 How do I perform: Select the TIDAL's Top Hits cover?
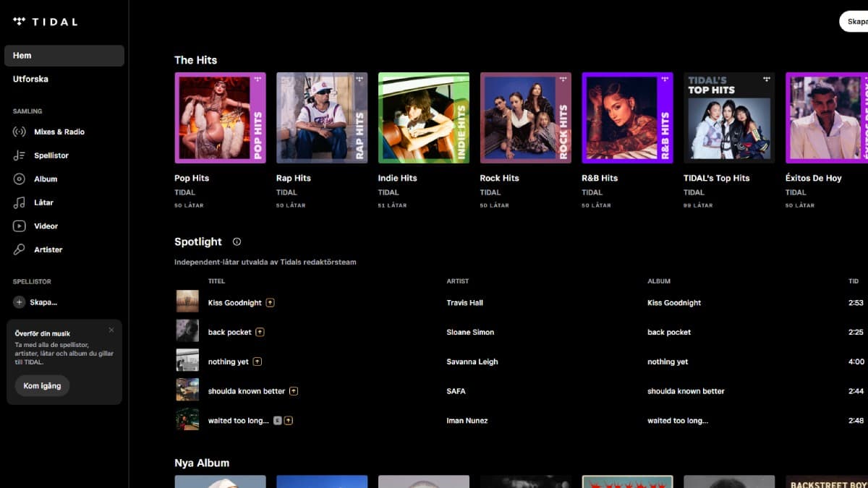[x=728, y=118]
